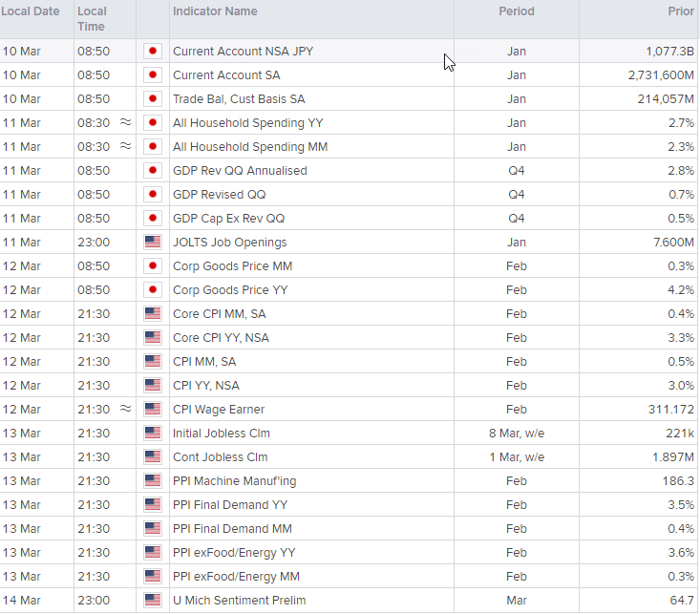Open PPI exFood/Energy MM entry
Viewport: 700px width, 614px height.
click(x=236, y=577)
